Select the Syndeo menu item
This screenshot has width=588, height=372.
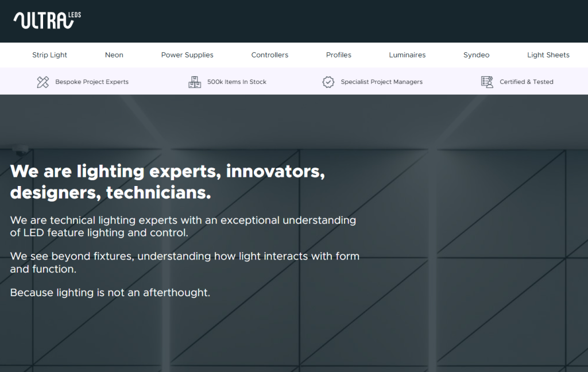(x=477, y=55)
